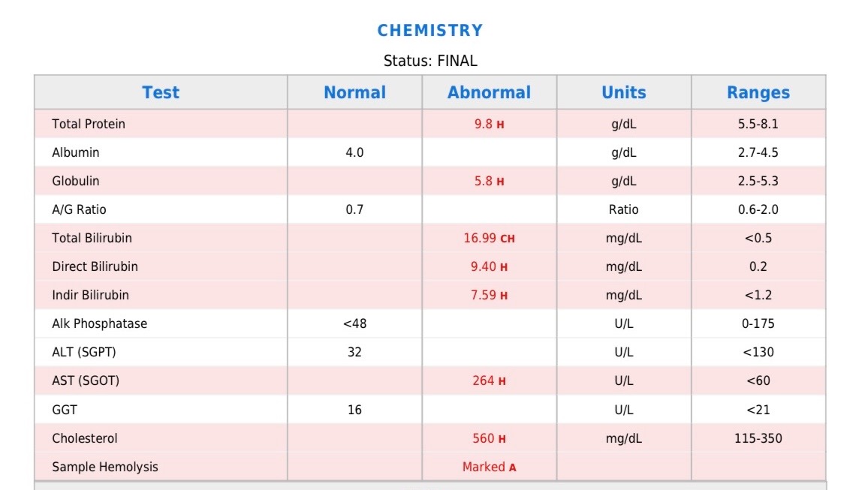This screenshot has height=490, width=868.
Task: Click the Normal column header
Action: point(354,92)
